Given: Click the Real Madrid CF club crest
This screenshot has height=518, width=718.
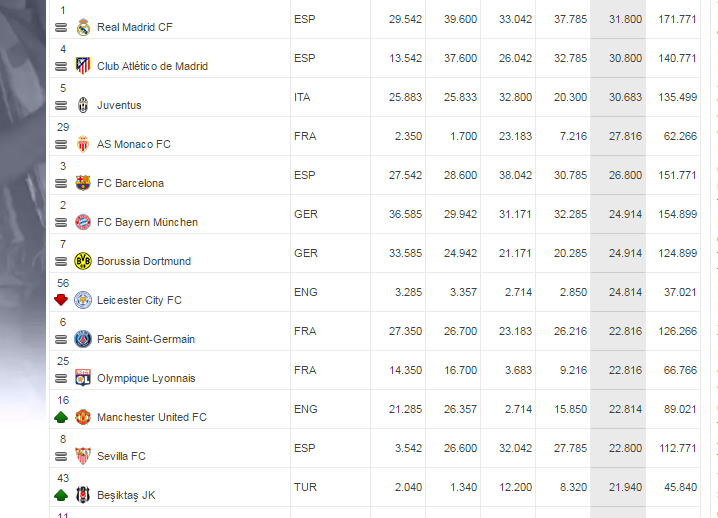Looking at the screenshot, I should 83,27.
